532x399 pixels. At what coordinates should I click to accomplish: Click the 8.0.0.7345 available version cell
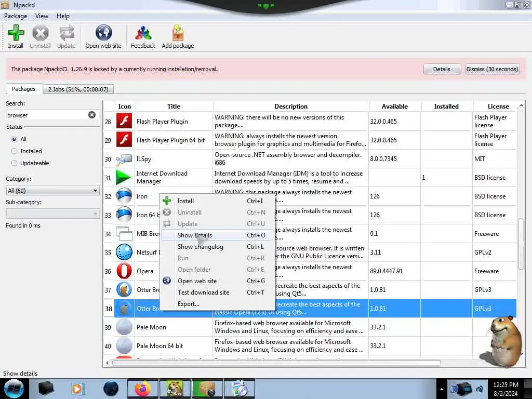click(395, 159)
